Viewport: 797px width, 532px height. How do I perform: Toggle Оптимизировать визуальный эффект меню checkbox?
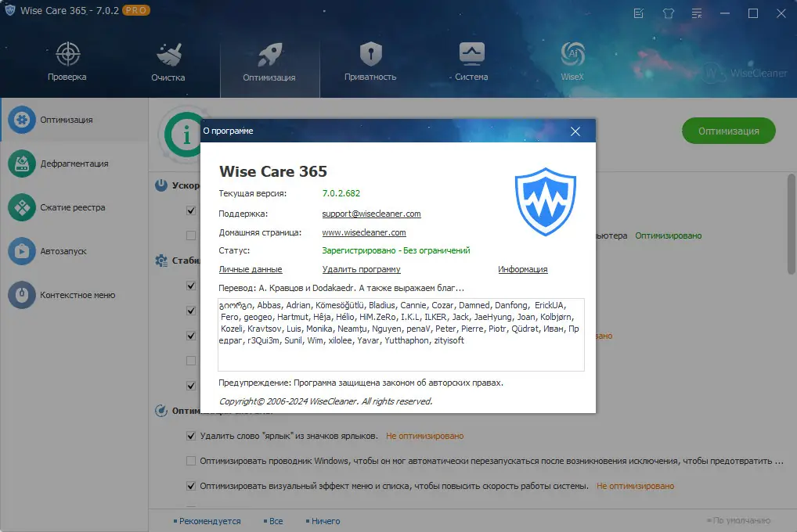coord(191,486)
